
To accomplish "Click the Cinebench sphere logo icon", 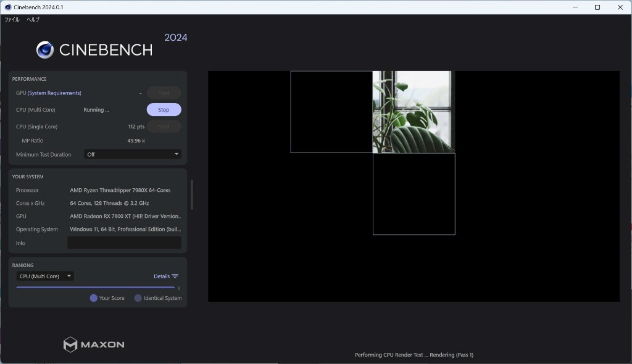I will 45,50.
